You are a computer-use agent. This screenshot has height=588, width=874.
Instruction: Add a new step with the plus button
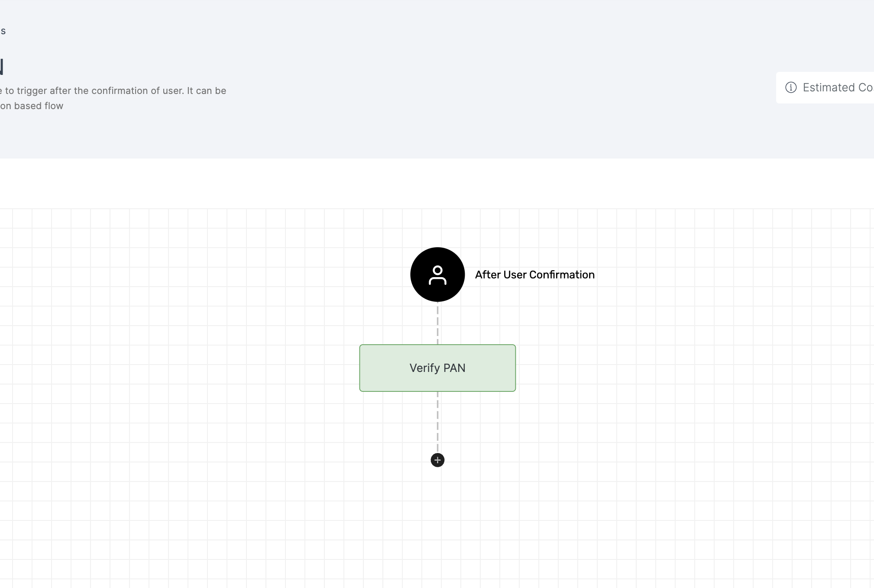pos(437,460)
